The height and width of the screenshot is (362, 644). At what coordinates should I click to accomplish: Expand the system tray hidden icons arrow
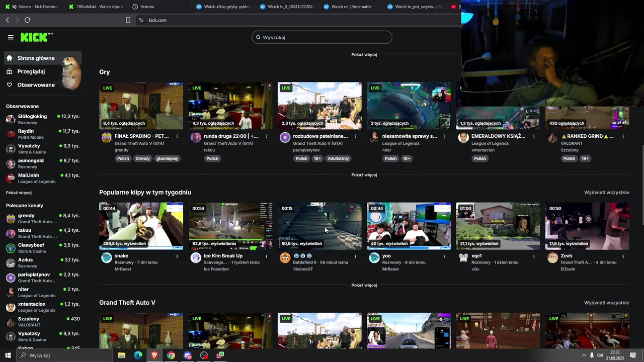(x=584, y=355)
